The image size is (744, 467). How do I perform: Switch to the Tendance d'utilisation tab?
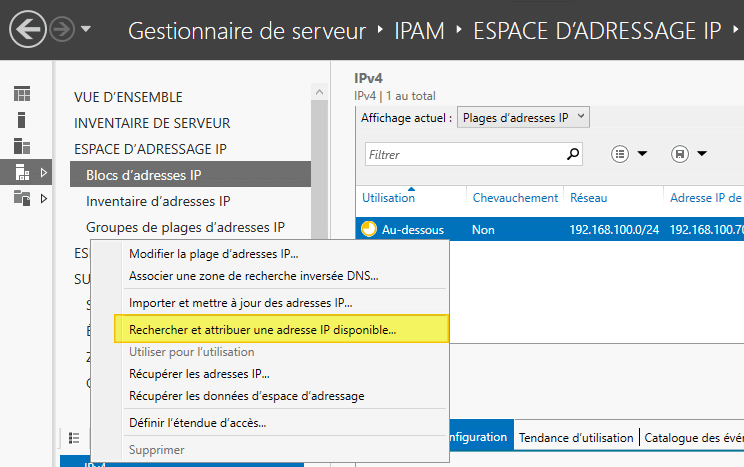[576, 438]
